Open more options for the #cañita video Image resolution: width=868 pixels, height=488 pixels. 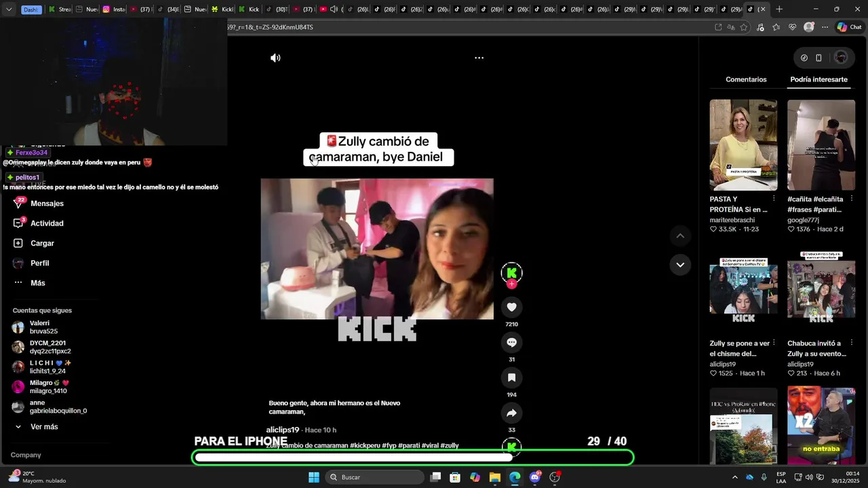pyautogui.click(x=851, y=199)
